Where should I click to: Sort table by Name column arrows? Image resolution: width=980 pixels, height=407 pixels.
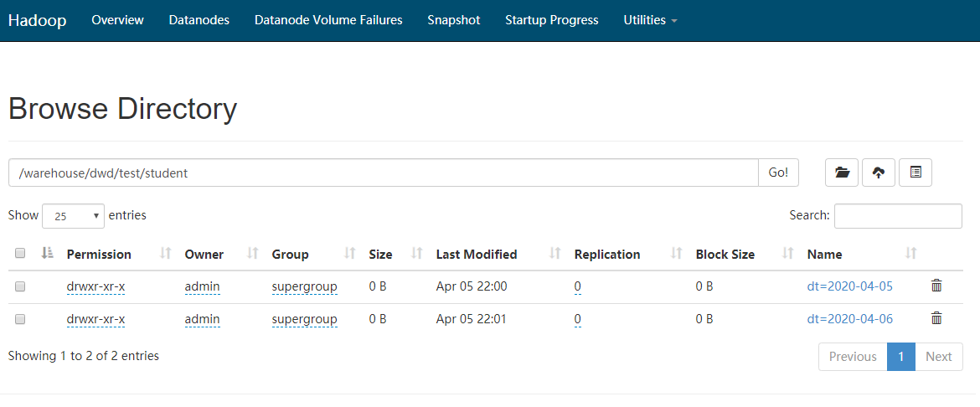[911, 253]
